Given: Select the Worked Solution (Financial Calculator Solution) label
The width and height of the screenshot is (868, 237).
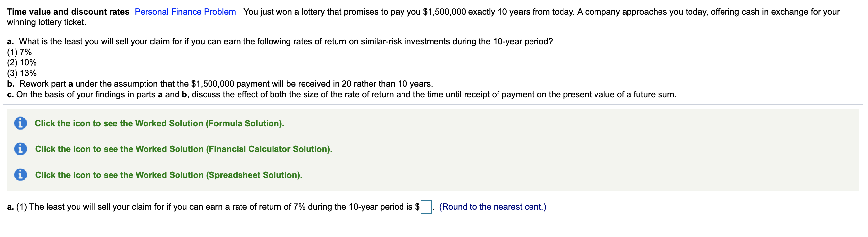Looking at the screenshot, I should (x=184, y=149).
